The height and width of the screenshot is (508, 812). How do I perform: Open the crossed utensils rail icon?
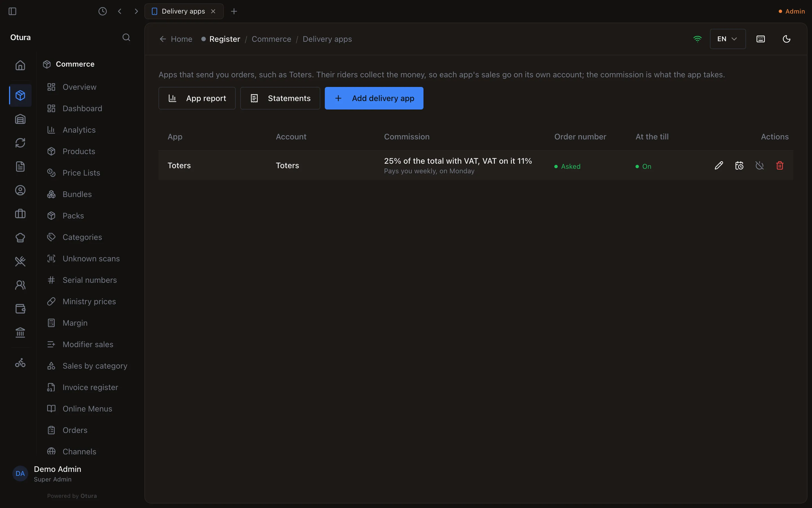pyautogui.click(x=21, y=261)
